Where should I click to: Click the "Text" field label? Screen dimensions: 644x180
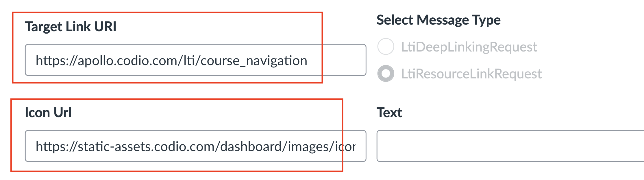tap(389, 113)
